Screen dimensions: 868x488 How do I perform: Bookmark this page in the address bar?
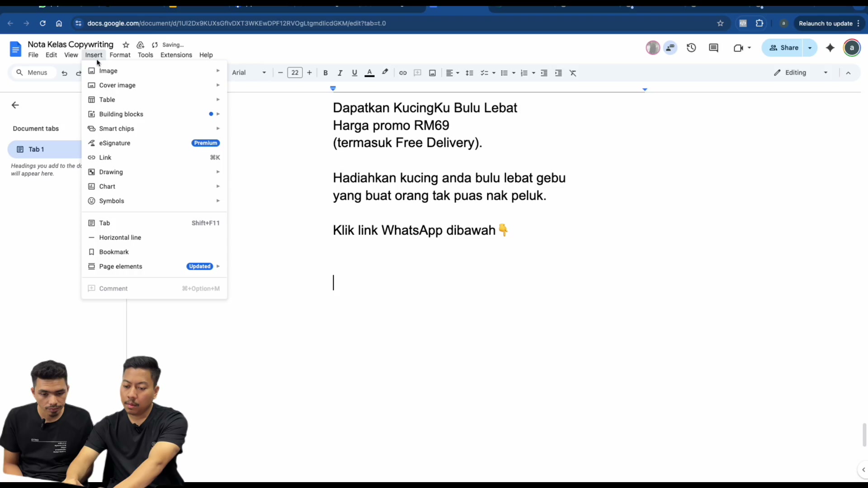pyautogui.click(x=720, y=23)
